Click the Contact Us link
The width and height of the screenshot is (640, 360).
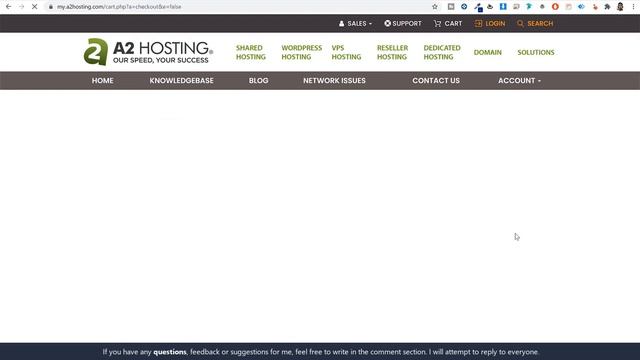[x=436, y=81]
